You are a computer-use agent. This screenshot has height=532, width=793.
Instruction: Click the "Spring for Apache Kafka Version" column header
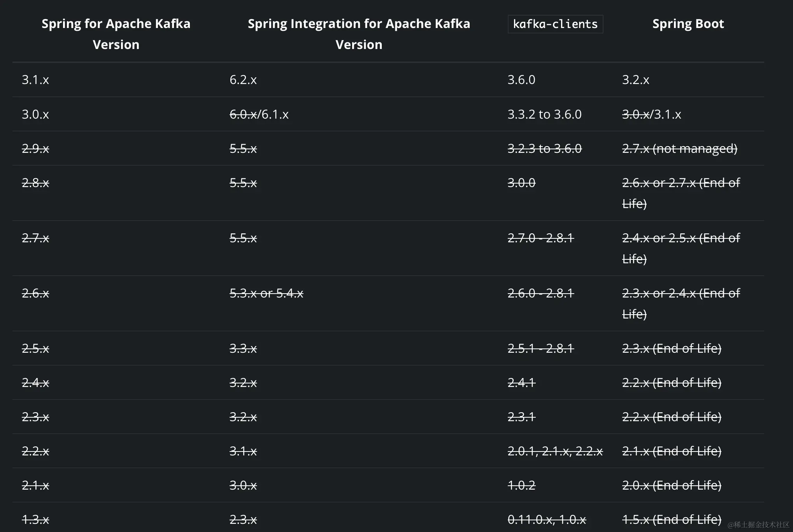point(116,34)
